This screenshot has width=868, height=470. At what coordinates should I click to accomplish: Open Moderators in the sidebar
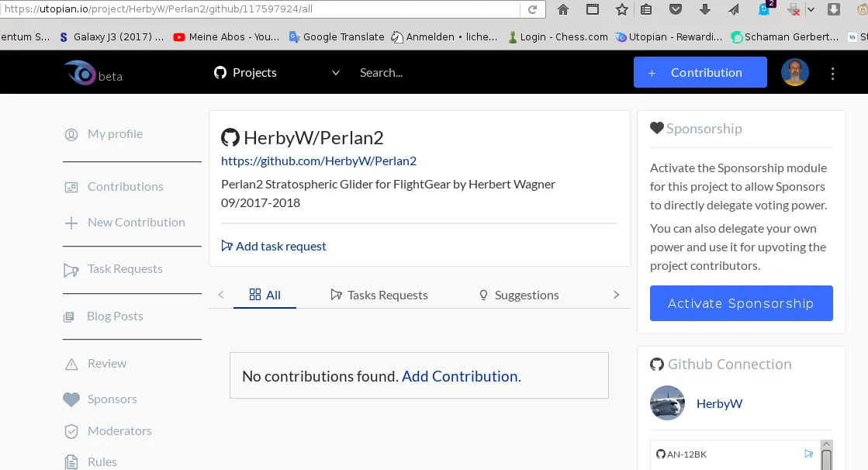(x=108, y=431)
